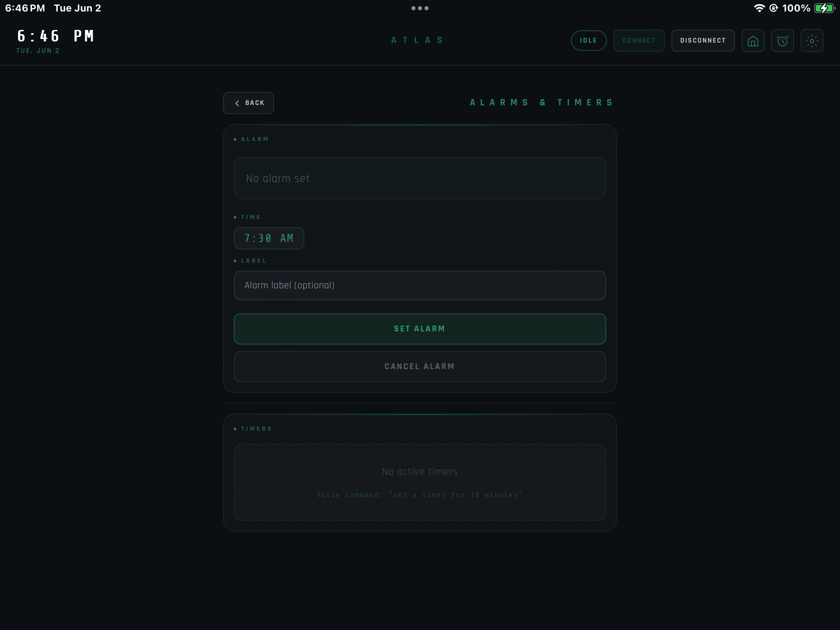Click the ATLAS title in header
The height and width of the screenshot is (630, 840).
click(418, 40)
